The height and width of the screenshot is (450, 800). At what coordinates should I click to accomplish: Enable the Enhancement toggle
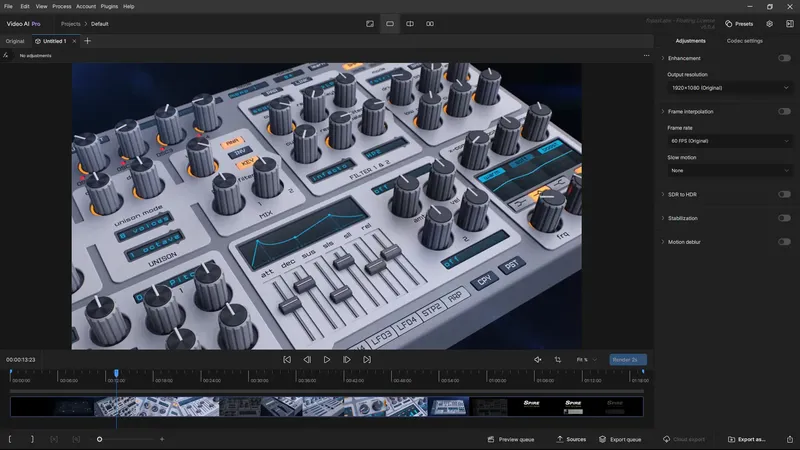click(x=784, y=58)
